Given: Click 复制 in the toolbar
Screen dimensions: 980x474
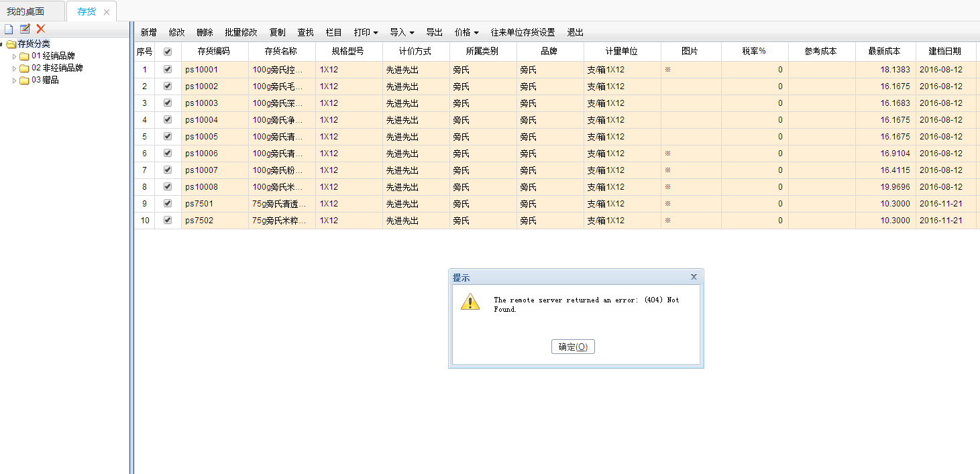Looking at the screenshot, I should tap(277, 32).
